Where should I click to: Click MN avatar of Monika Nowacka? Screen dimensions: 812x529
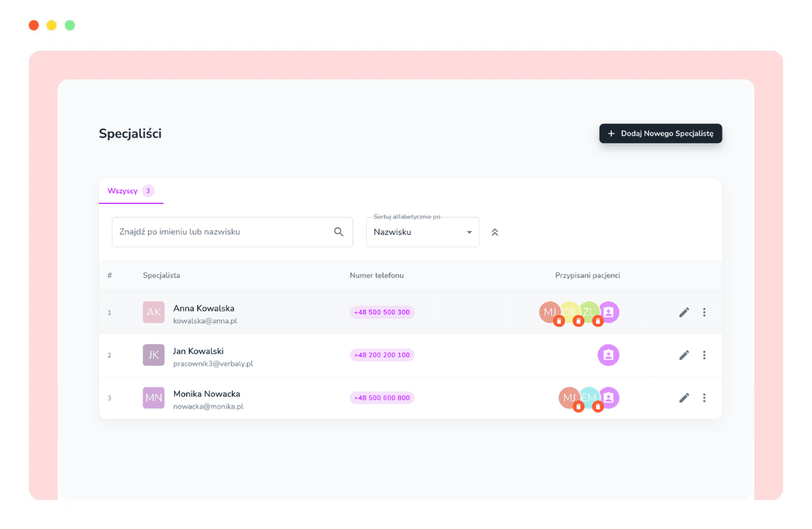coord(154,398)
